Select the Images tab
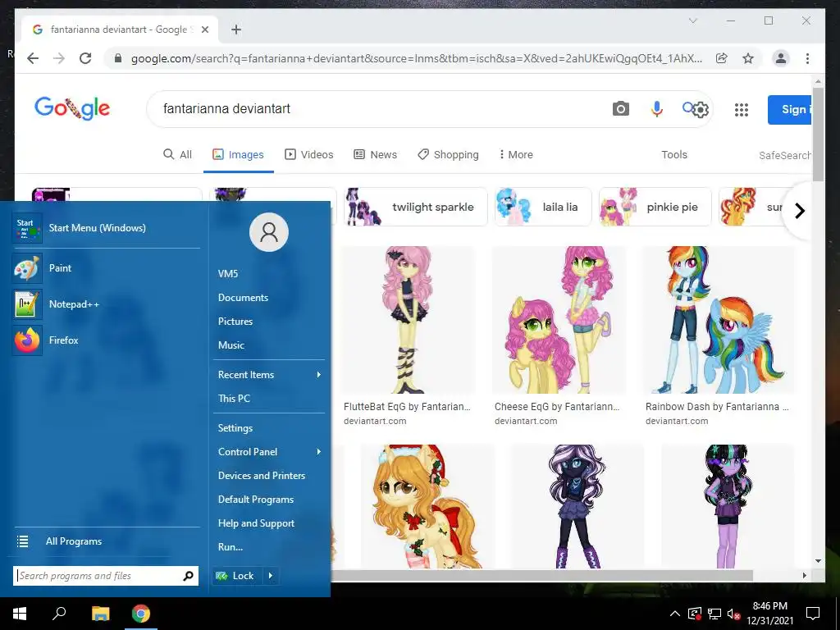Image resolution: width=840 pixels, height=630 pixels. 239,154
